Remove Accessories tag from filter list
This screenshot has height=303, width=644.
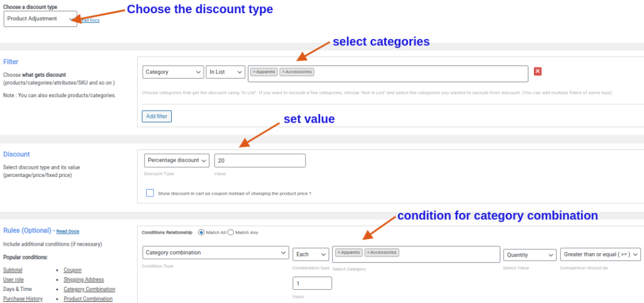pyautogui.click(x=284, y=72)
